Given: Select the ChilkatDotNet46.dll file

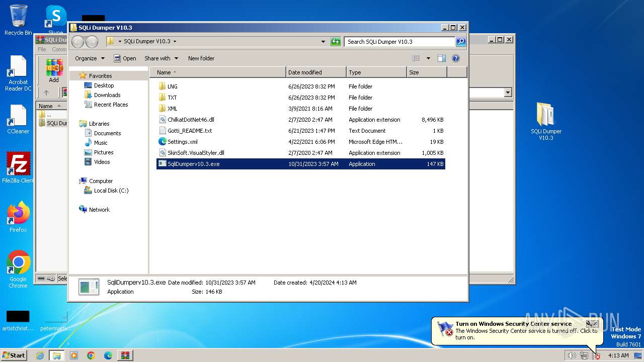Looking at the screenshot, I should click(191, 120).
